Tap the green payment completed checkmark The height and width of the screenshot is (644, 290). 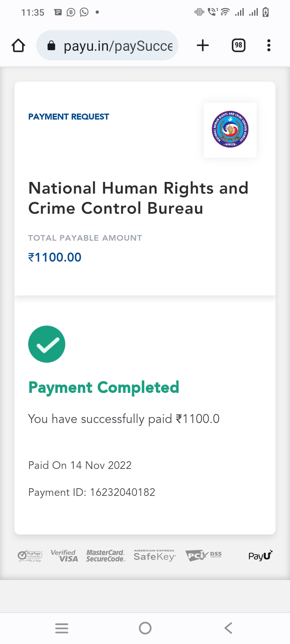pos(47,344)
